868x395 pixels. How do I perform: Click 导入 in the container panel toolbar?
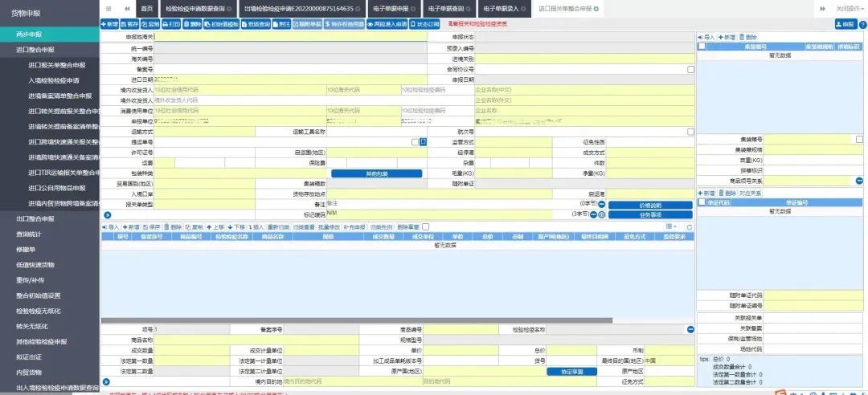click(706, 37)
